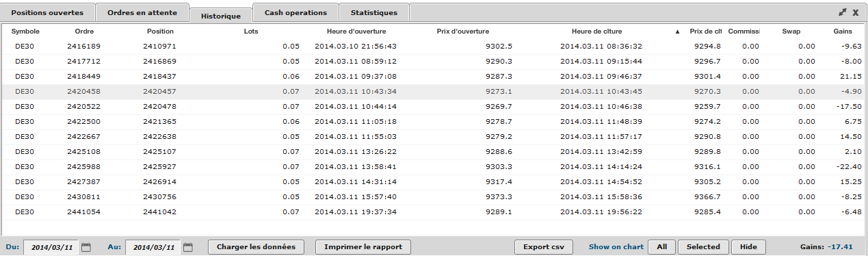868x256 pixels.
Task: Click opening price 9373.3
Action: click(499, 197)
